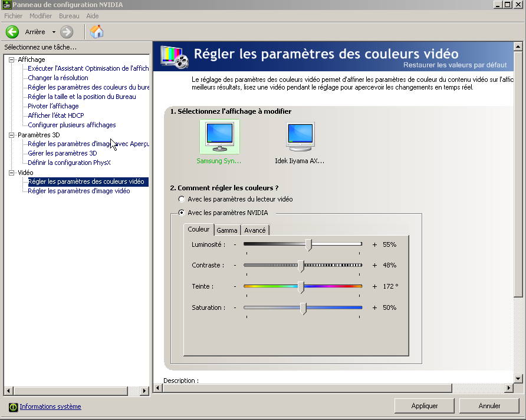Click the Saturation slider handle
This screenshot has height=420, width=526.
coord(303,309)
